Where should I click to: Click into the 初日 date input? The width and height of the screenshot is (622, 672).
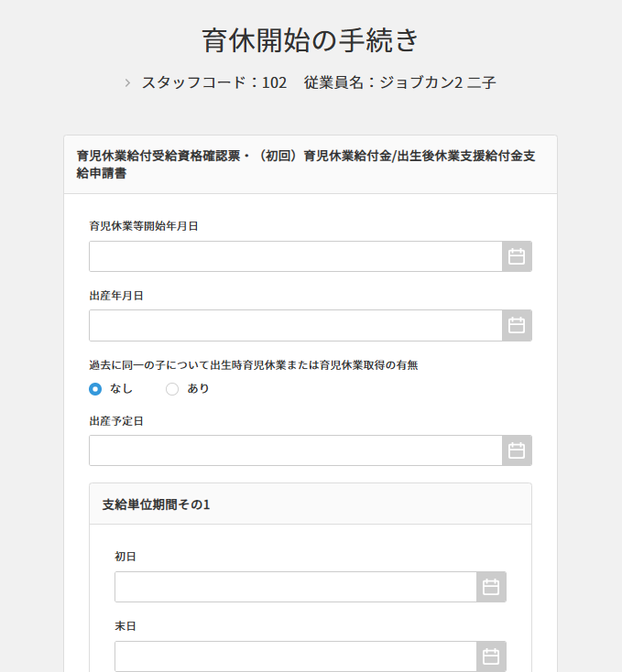point(295,587)
